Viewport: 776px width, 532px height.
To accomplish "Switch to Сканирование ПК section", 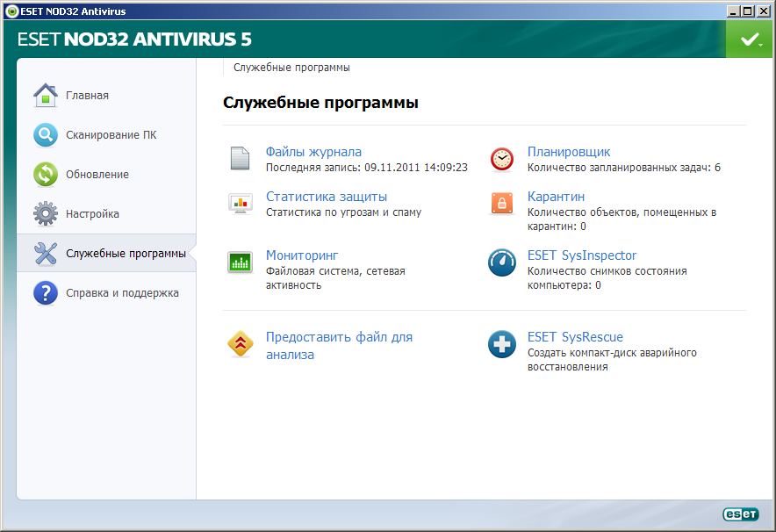I will point(111,134).
